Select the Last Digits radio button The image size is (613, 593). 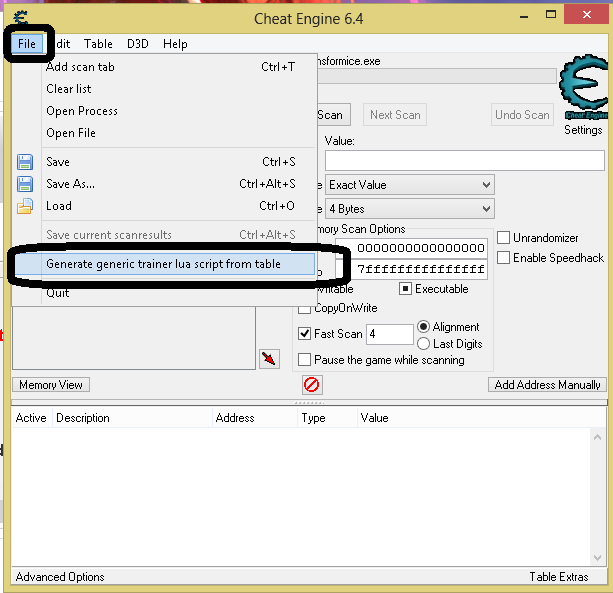tap(423, 343)
